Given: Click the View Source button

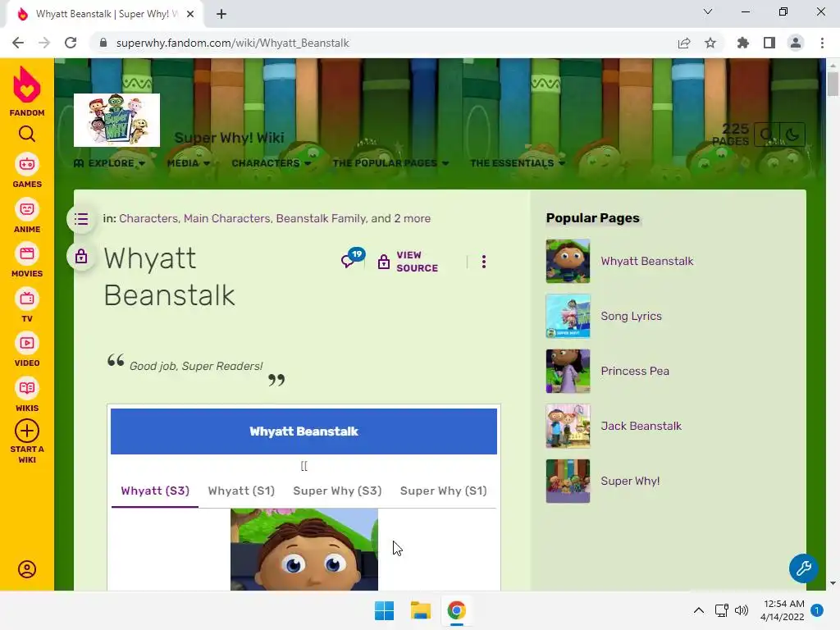Looking at the screenshot, I should coord(409,262).
